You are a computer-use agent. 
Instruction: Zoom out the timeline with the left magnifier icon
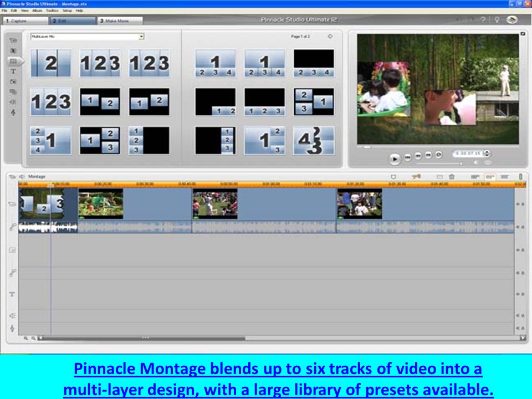coord(26,338)
